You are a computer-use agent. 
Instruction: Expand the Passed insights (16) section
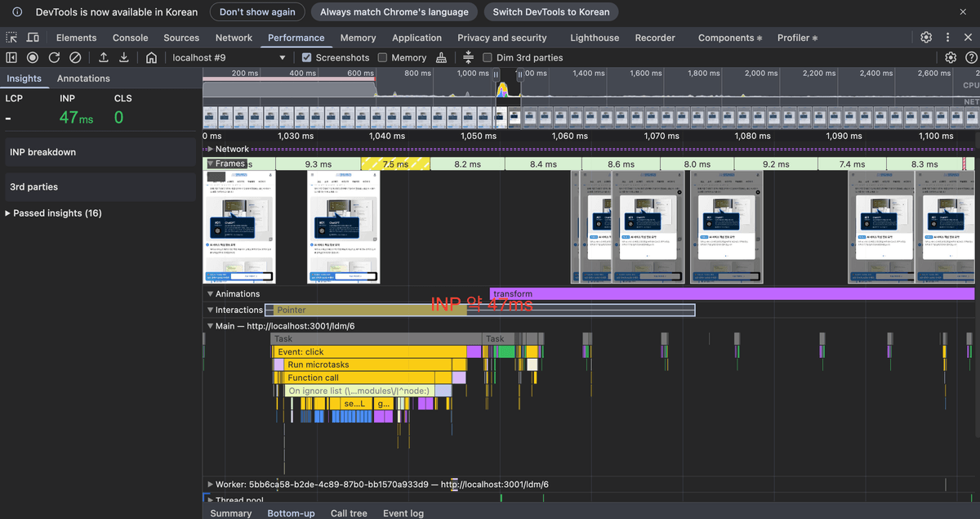click(8, 213)
